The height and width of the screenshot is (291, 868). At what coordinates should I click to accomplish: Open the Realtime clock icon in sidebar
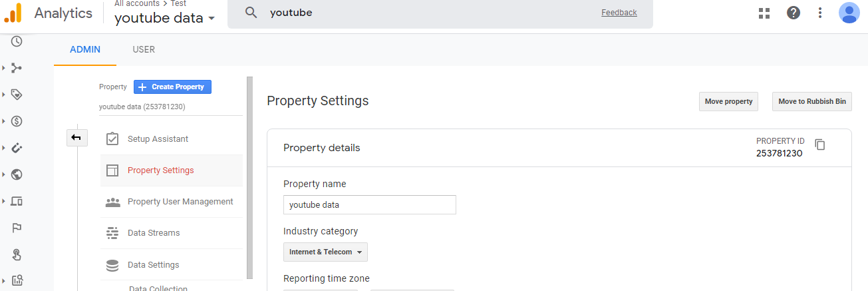[17, 41]
